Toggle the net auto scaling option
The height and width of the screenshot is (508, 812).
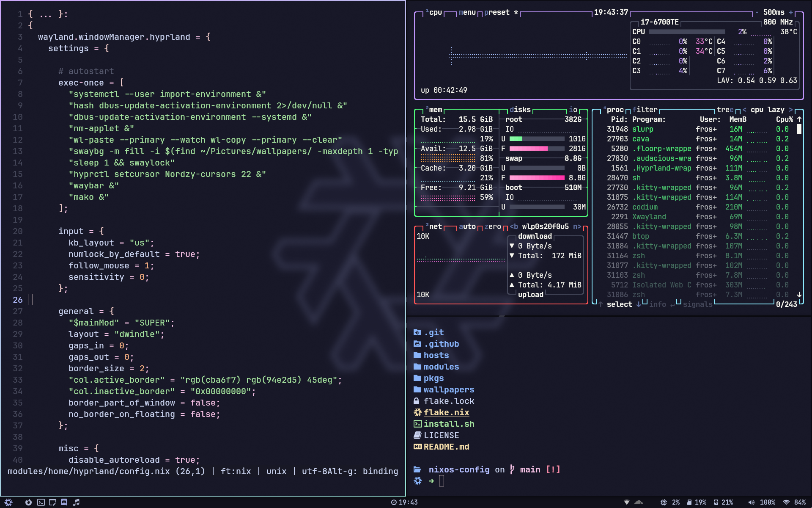[467, 226]
